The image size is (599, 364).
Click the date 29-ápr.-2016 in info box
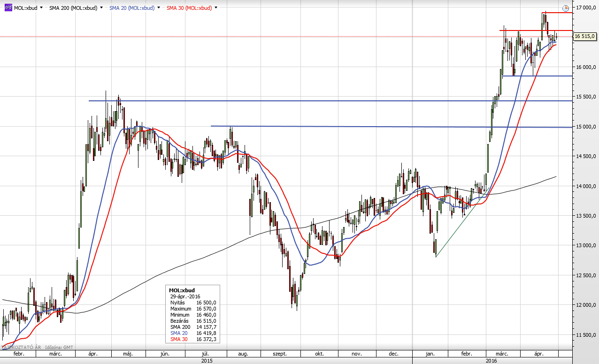(185, 296)
